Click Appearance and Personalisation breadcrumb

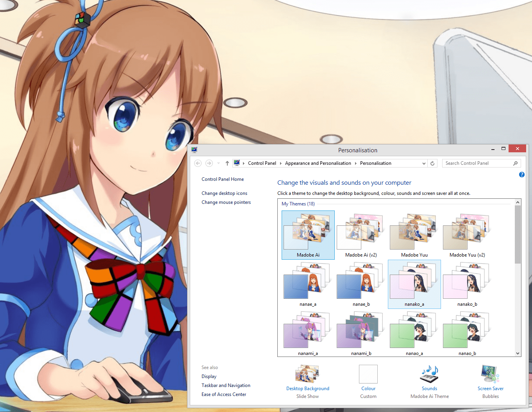point(318,163)
